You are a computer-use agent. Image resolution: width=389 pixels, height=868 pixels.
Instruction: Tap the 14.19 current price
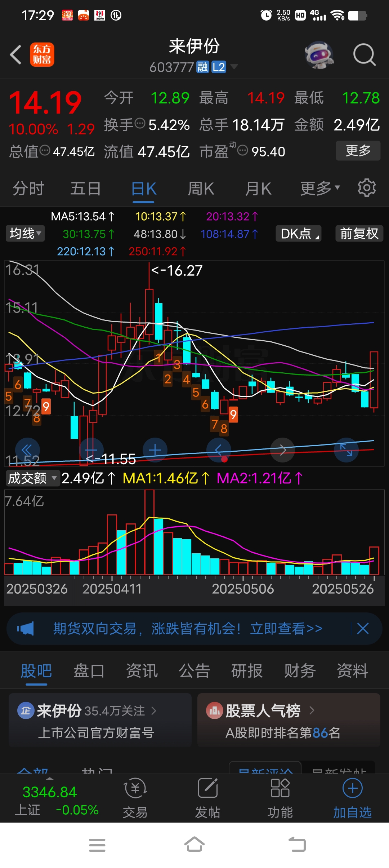pos(45,103)
